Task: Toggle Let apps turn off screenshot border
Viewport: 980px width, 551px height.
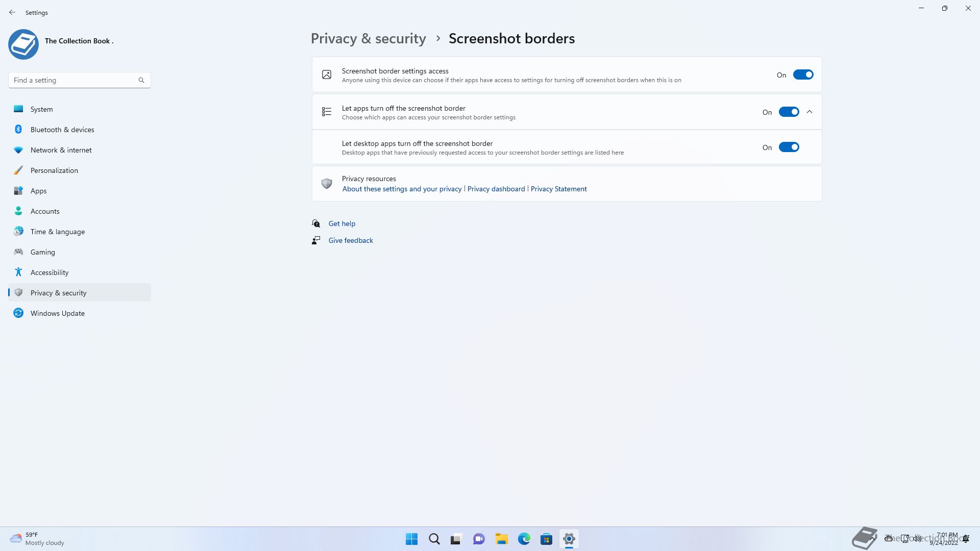Action: coord(789,112)
